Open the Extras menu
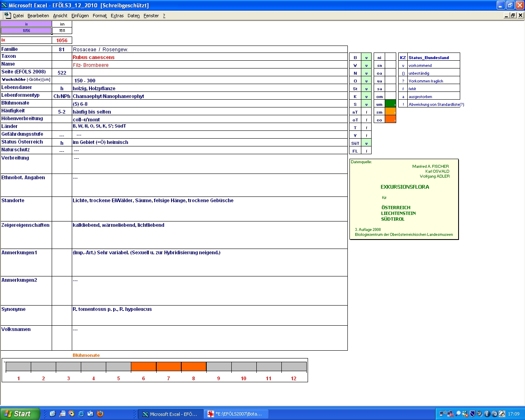The width and height of the screenshot is (525, 420). [x=117, y=16]
